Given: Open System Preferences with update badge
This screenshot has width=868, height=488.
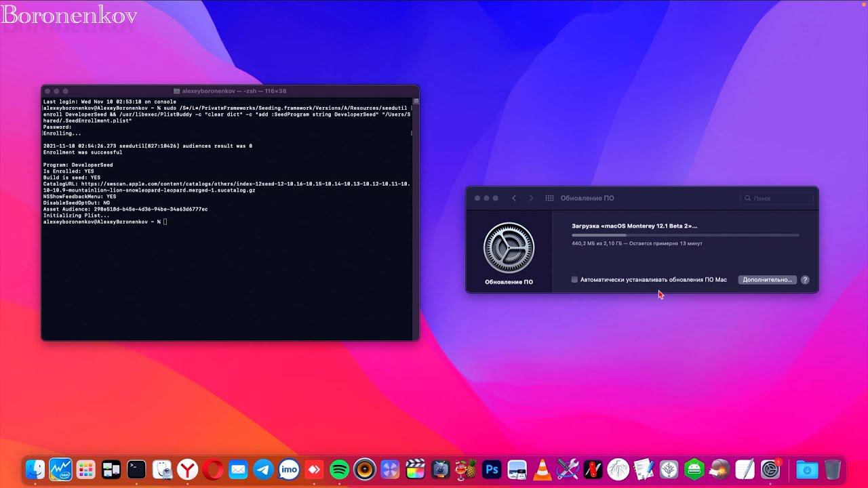Looking at the screenshot, I should (770, 469).
